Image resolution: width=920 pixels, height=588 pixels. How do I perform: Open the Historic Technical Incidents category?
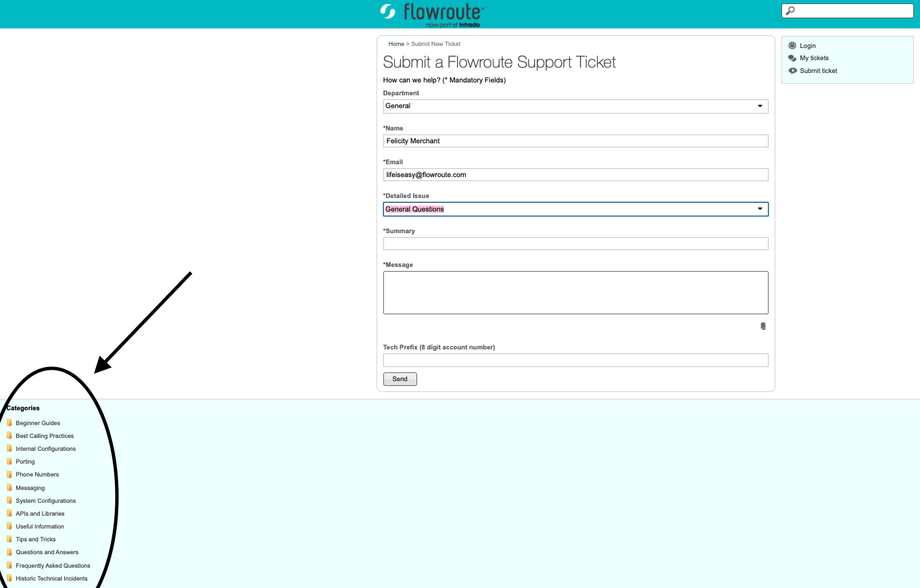pyautogui.click(x=51, y=579)
